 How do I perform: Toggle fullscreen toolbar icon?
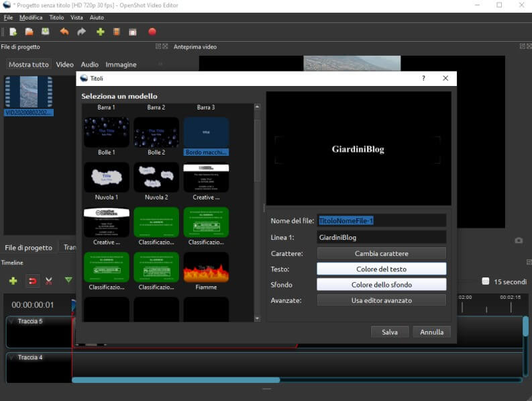click(x=133, y=32)
